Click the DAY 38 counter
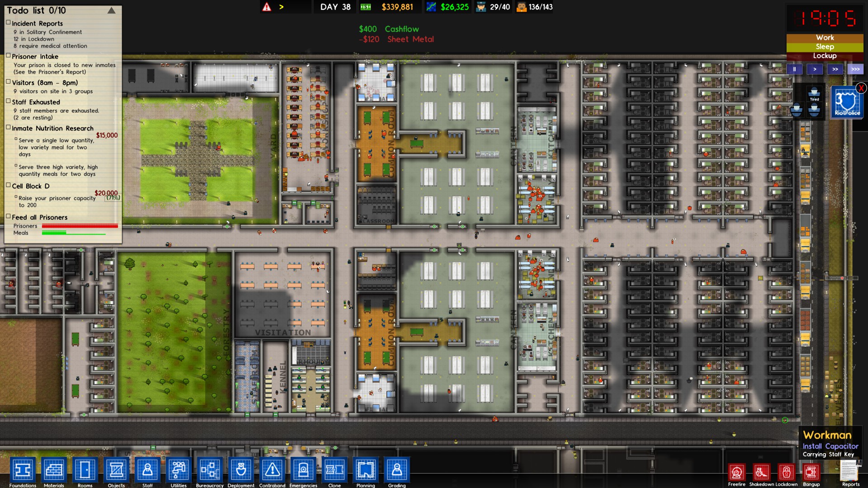Screen dimensions: 868x488 335,7
